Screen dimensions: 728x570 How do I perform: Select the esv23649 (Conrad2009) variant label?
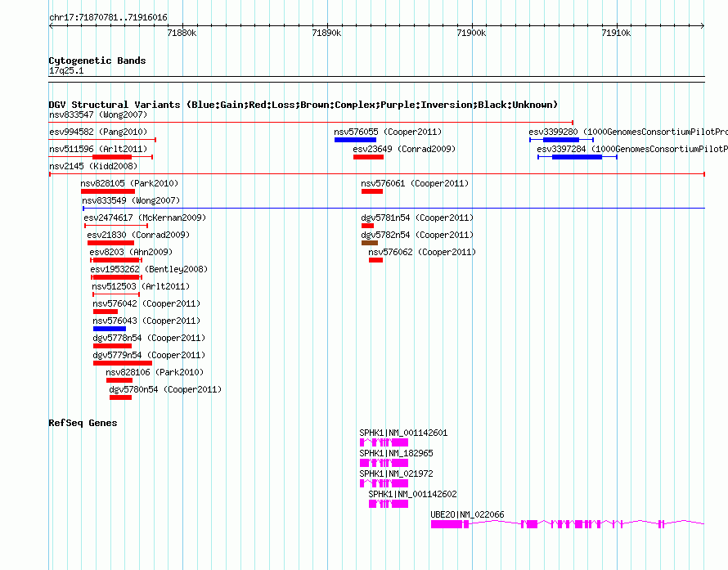click(404, 149)
